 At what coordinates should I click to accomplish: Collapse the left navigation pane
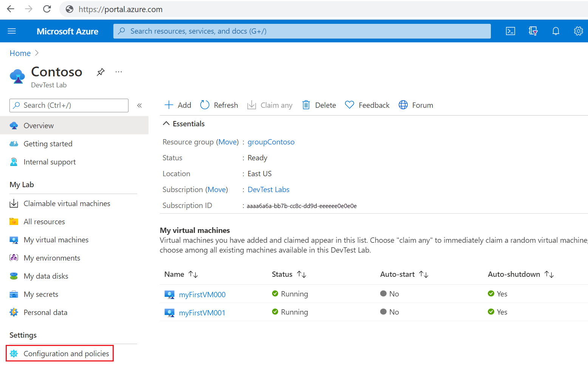[139, 105]
